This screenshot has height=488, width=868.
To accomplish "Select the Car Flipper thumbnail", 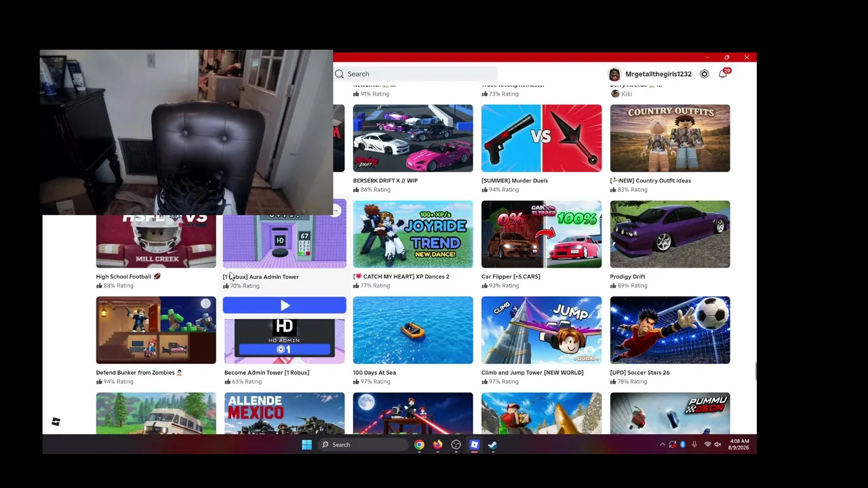I will click(x=541, y=235).
